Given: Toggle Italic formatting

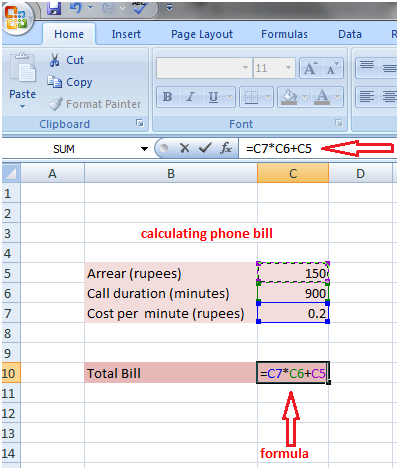Looking at the screenshot, I should (190, 97).
